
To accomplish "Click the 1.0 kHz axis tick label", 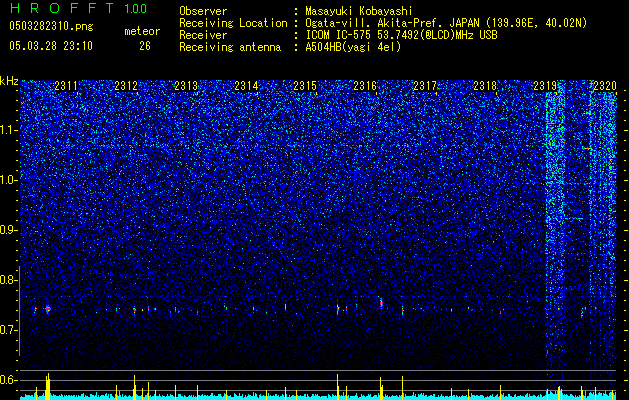I will (9, 180).
